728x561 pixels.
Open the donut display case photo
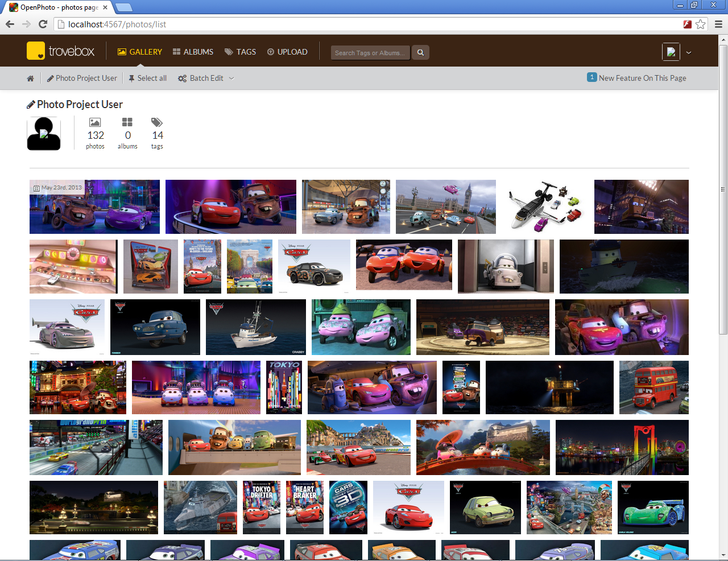click(x=73, y=266)
